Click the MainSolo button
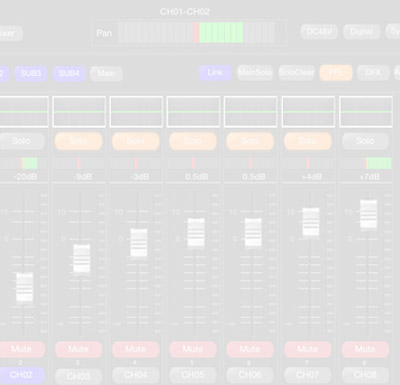 click(255, 73)
